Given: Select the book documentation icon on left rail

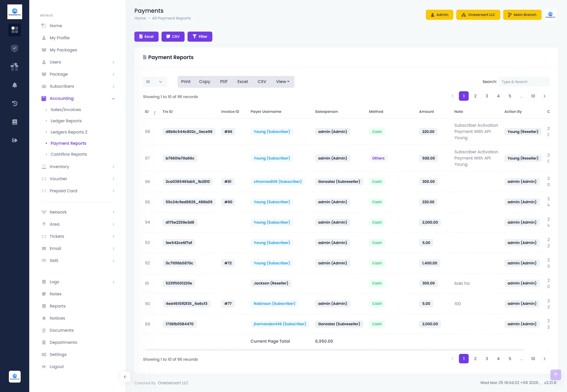Looking at the screenshot, I should 14,122.
